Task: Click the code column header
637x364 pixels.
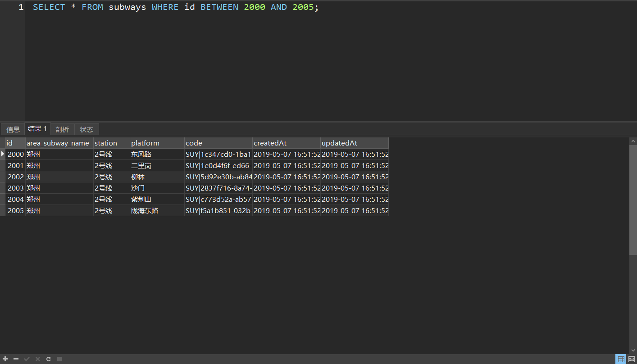Action: click(x=218, y=143)
